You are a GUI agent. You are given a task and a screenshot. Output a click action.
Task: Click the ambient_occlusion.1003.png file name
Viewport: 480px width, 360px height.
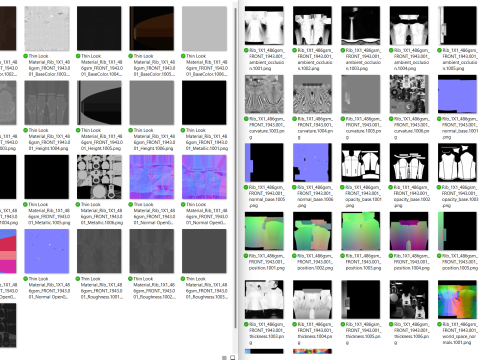coord(363,59)
